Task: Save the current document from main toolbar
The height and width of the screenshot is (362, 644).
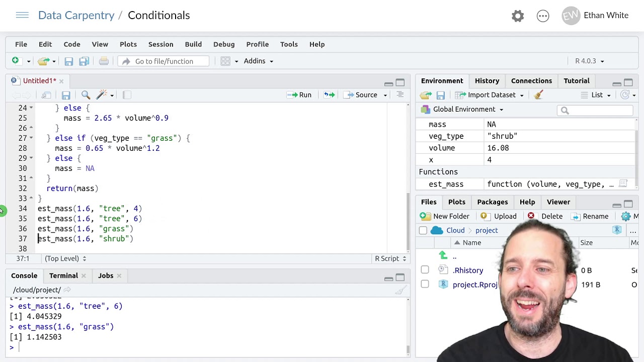Action: [x=69, y=61]
